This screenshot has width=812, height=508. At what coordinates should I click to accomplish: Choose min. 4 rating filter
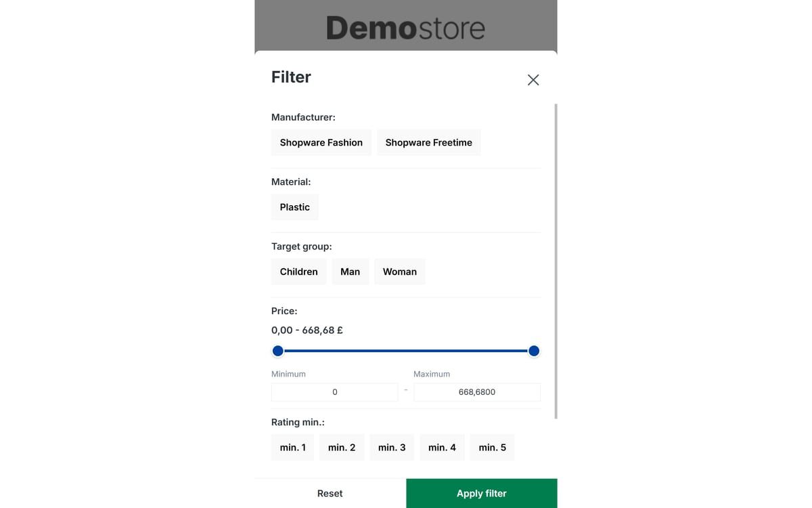pos(443,448)
